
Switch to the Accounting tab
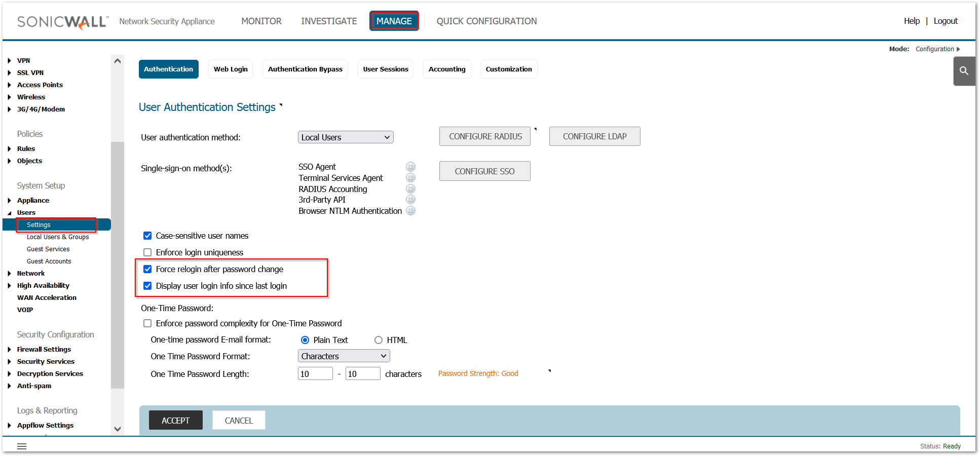click(x=447, y=69)
